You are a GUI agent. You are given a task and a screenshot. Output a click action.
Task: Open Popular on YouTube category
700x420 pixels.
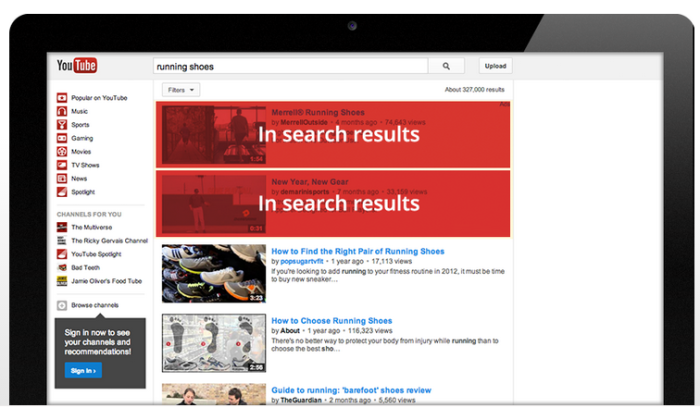click(x=99, y=98)
